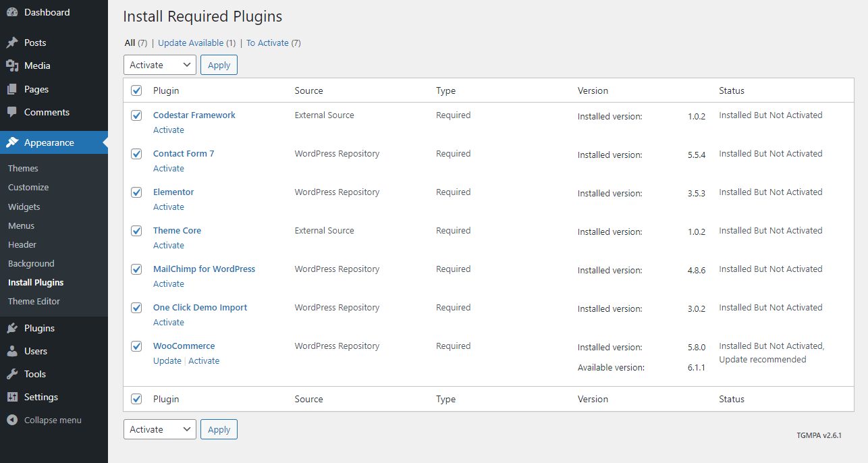Open the Elementor plugin name link
This screenshot has height=463, width=868.
point(173,192)
